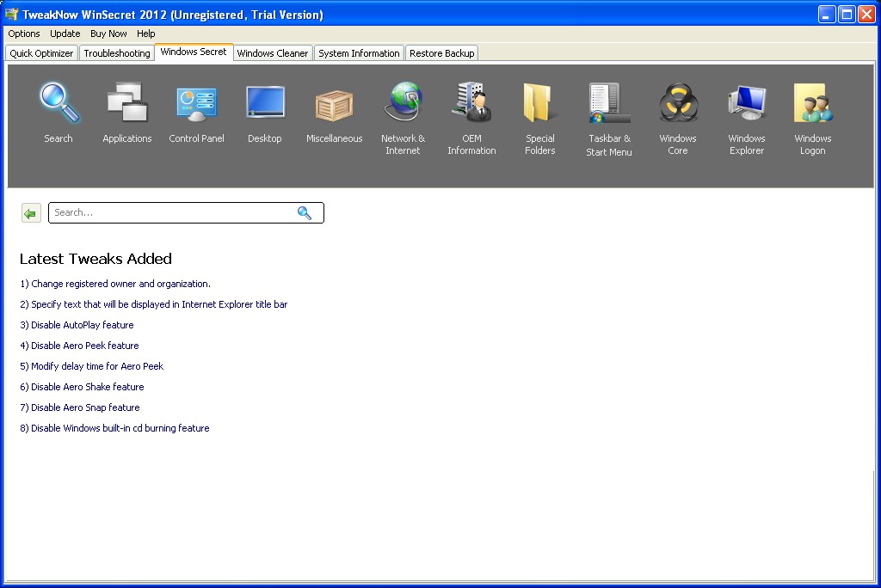Open the Restore Backup tab

pyautogui.click(x=441, y=53)
